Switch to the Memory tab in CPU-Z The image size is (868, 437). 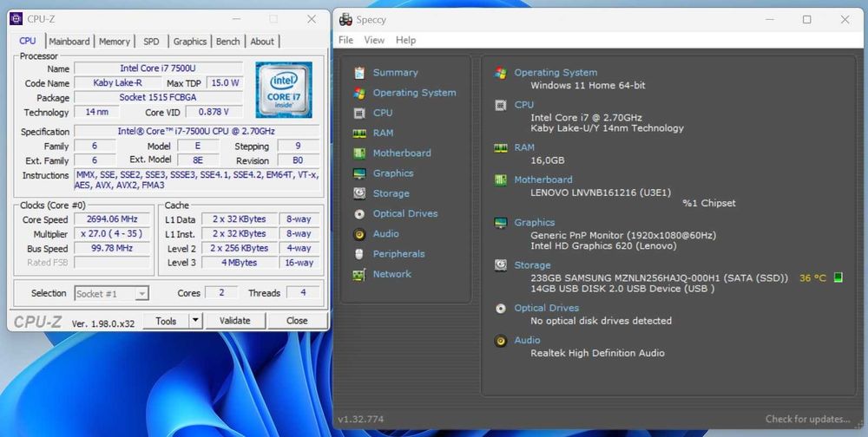point(114,42)
